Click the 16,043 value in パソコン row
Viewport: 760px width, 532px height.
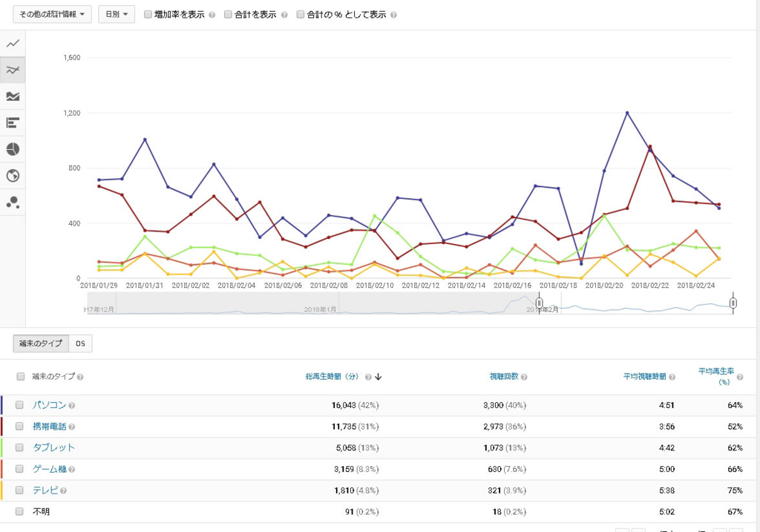[344, 405]
